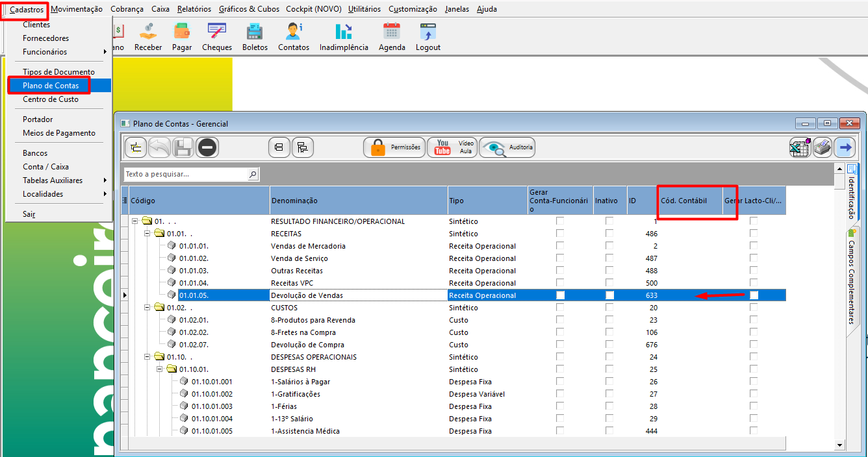Export the grid with the Excel icon
868x457 pixels.
click(800, 147)
